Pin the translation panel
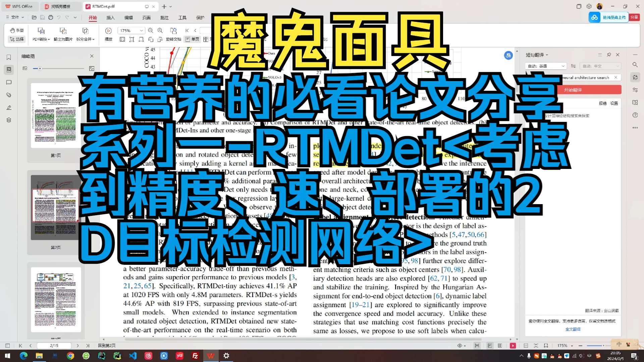The width and height of the screenshot is (644, 362). pyautogui.click(x=609, y=55)
